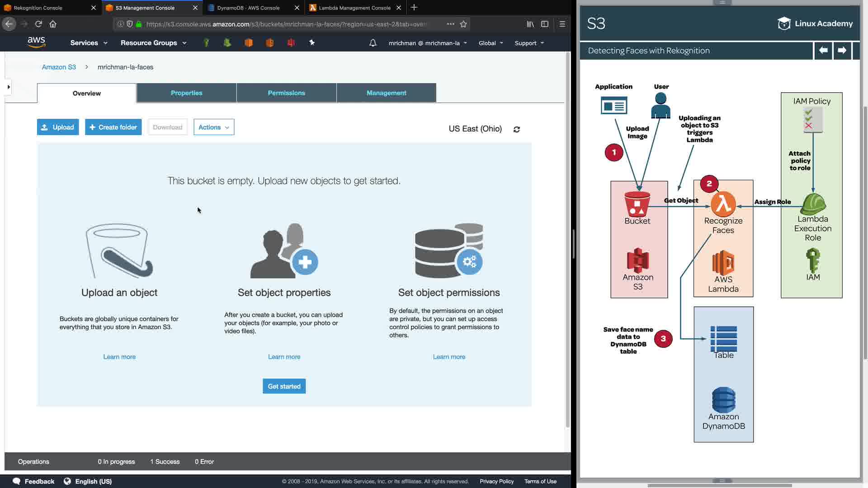
Task: Open the Actions dropdown
Action: [x=214, y=127]
